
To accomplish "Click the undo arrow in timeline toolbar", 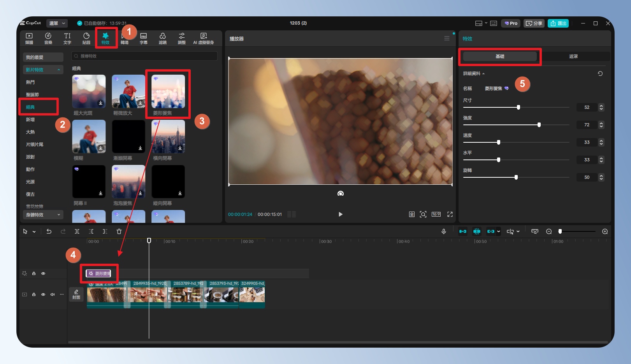I will point(49,231).
